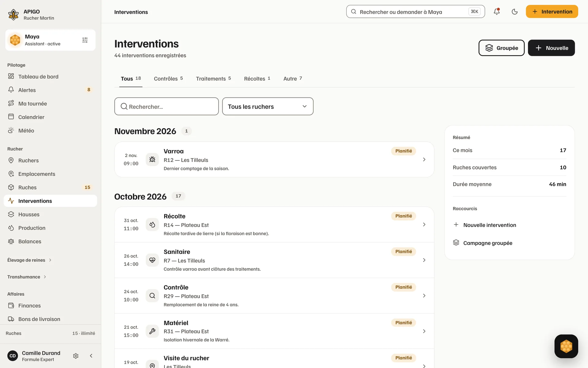Open Sanitaire R7 row chevron
This screenshot has height=368, width=588.
click(424, 260)
